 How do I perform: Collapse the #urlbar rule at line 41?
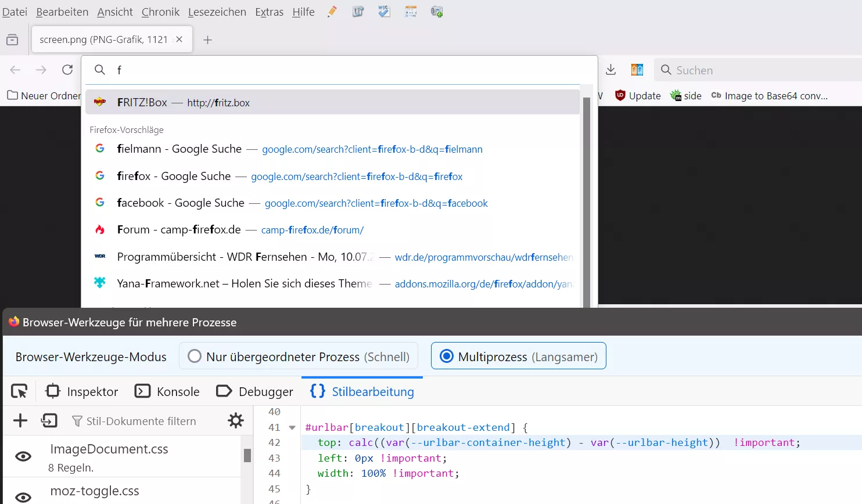pos(292,428)
